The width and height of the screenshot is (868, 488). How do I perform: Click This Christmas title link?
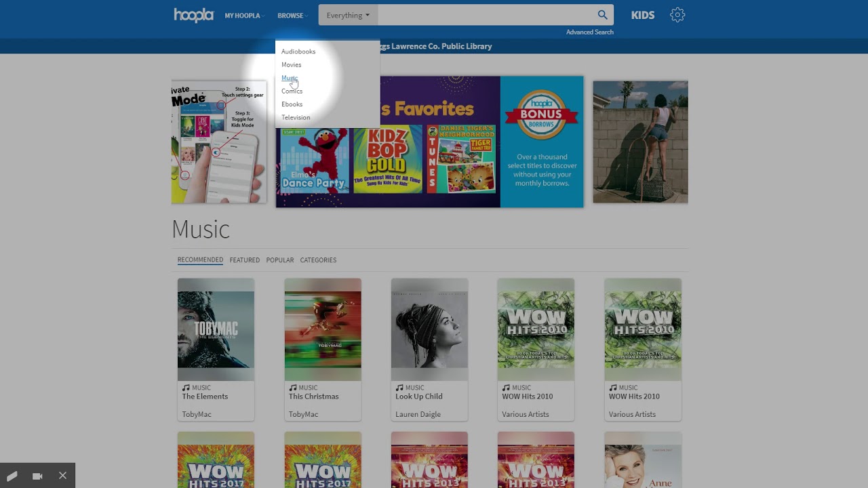click(313, 396)
